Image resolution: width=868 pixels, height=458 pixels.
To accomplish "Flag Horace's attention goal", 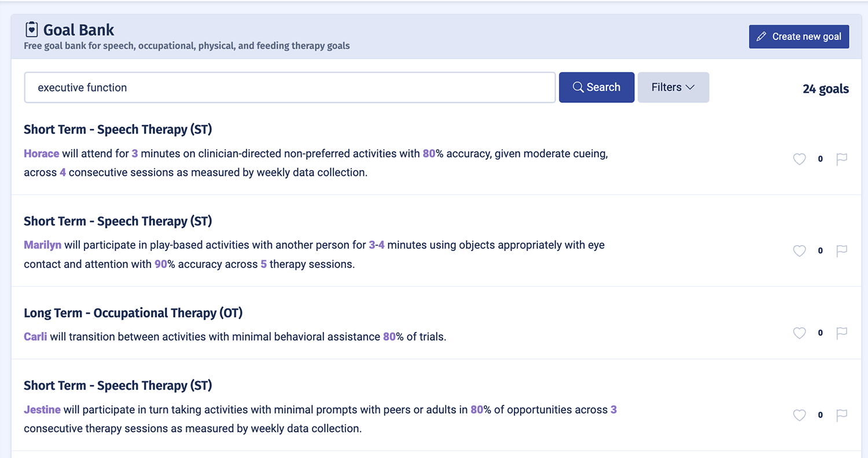I will (842, 159).
